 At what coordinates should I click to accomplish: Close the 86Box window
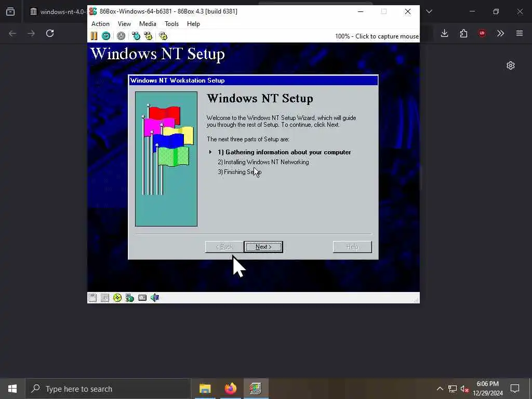pyautogui.click(x=408, y=11)
